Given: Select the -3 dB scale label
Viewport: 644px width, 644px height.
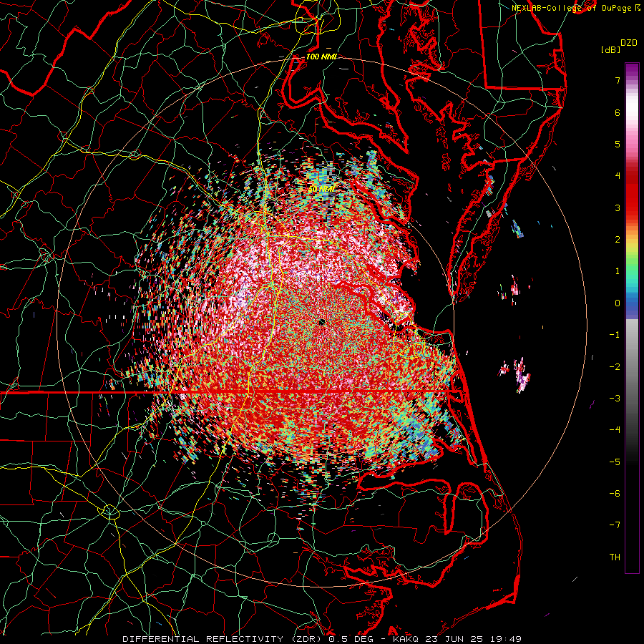Looking at the screenshot, I should click(615, 399).
